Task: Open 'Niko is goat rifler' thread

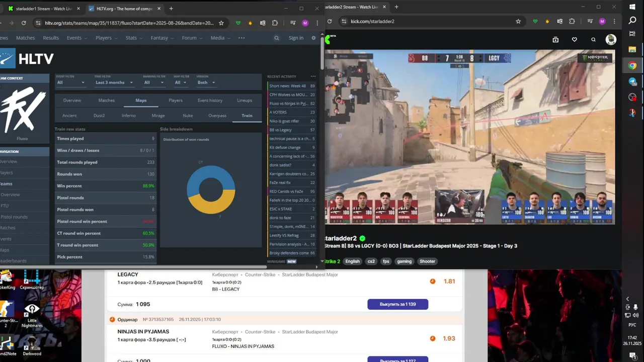Action: click(x=292, y=121)
